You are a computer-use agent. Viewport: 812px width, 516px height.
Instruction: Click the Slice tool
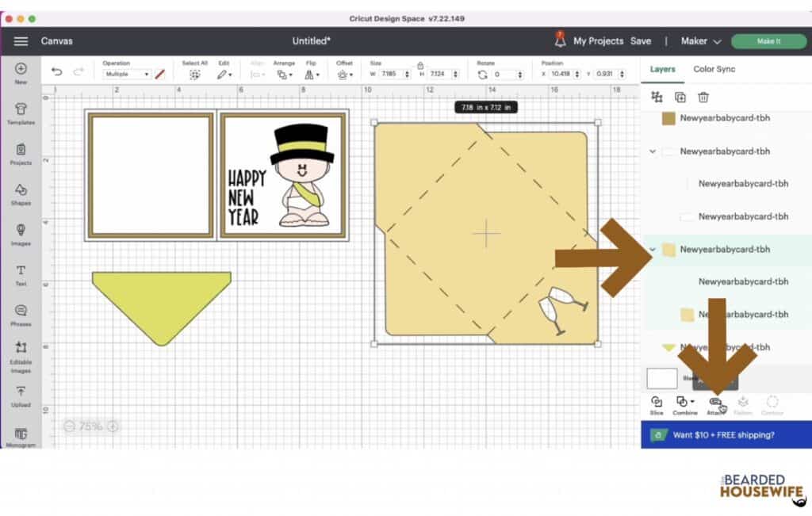click(x=657, y=403)
